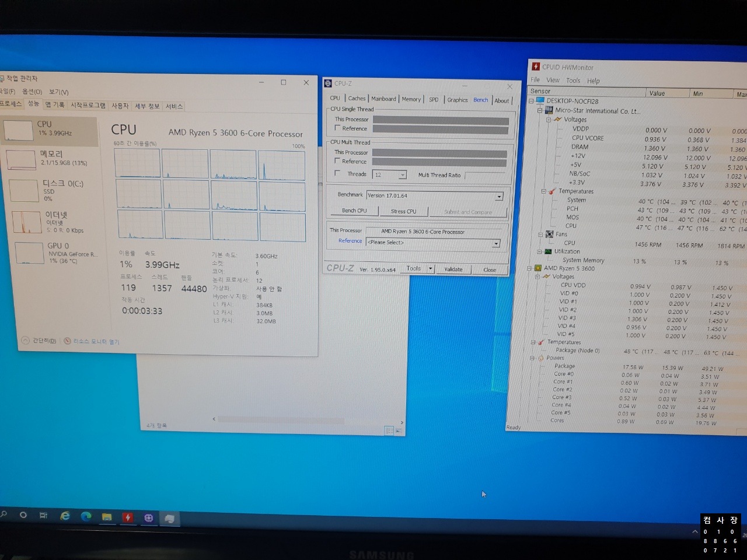Open the Tools dropdown arrow in CPU-Z
This screenshot has width=747, height=560.
pos(430,268)
